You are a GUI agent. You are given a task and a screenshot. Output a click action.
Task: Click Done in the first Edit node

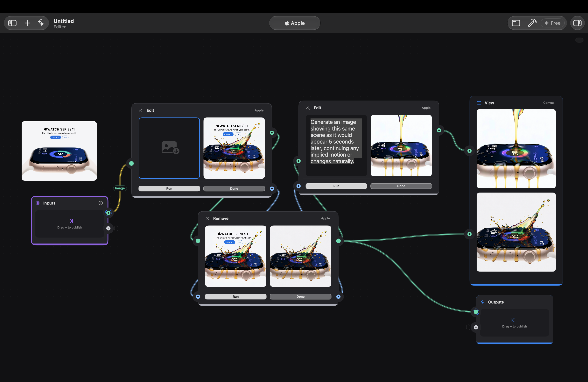[234, 188]
